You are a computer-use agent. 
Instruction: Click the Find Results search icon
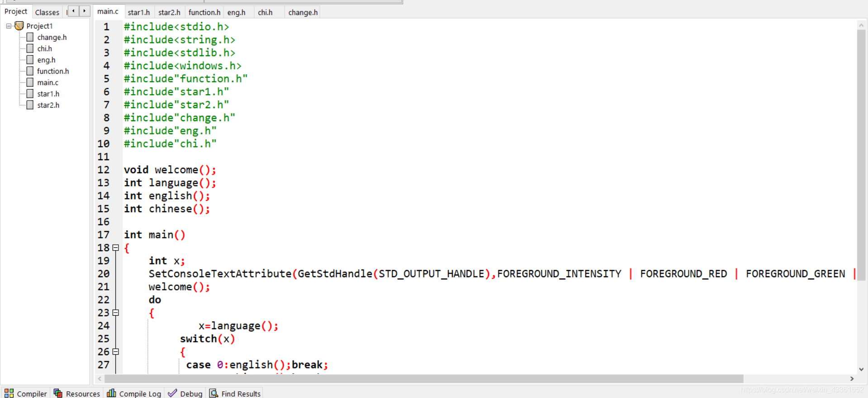coord(213,393)
